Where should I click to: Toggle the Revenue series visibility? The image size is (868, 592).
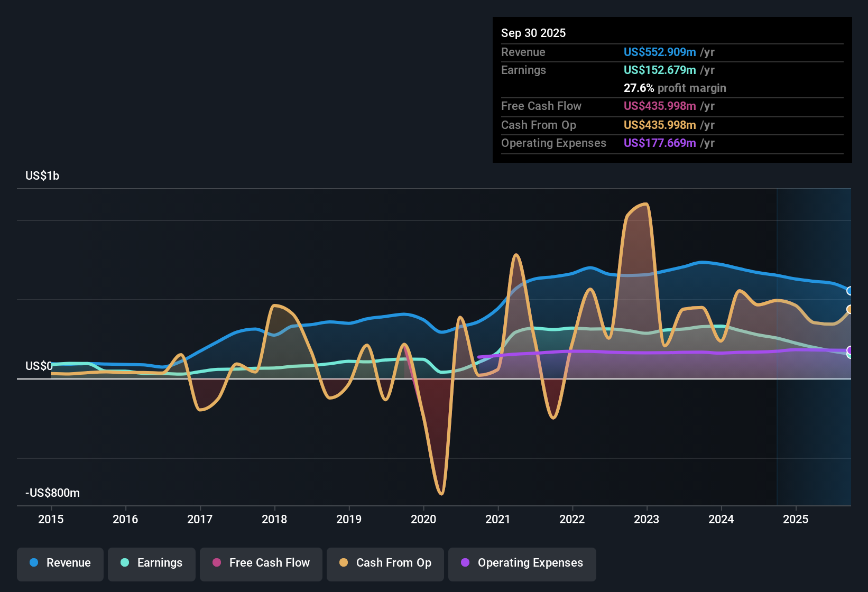point(60,563)
